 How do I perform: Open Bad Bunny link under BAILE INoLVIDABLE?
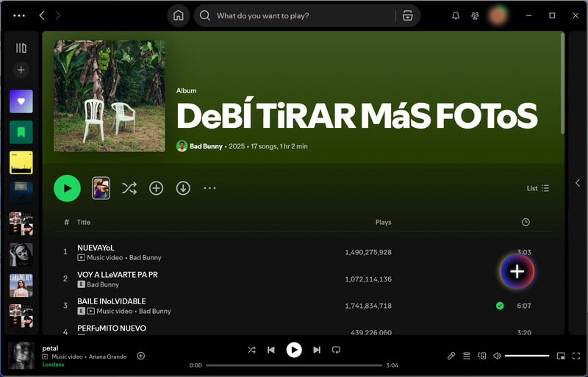pos(155,312)
